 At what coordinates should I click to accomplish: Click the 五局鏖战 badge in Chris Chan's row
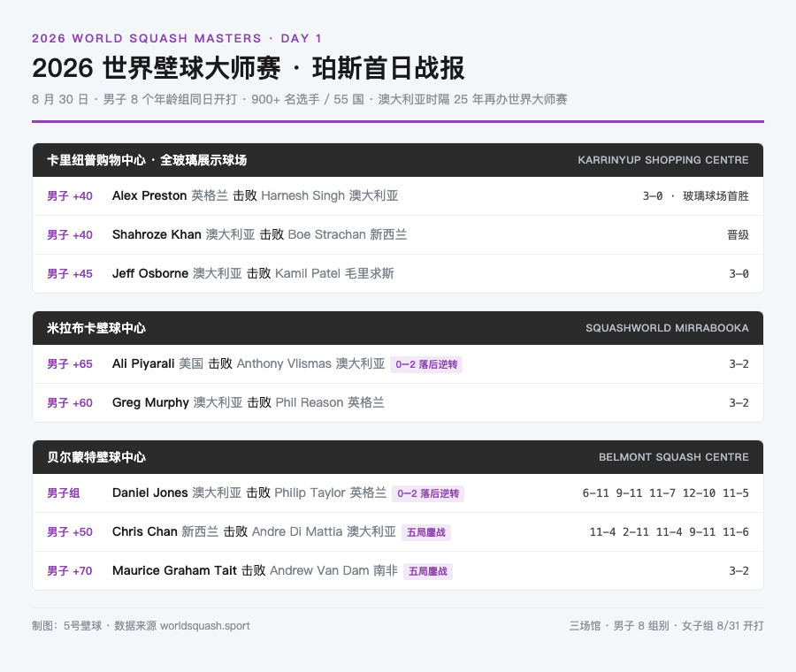click(426, 532)
